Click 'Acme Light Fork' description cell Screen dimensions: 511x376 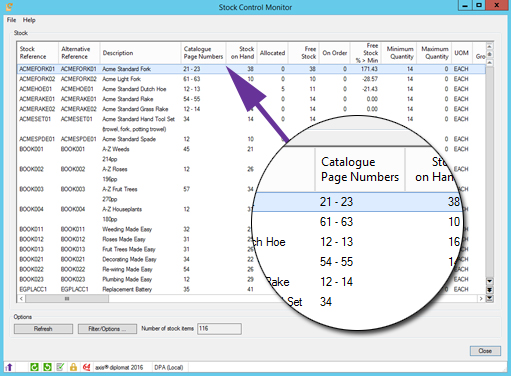point(121,79)
